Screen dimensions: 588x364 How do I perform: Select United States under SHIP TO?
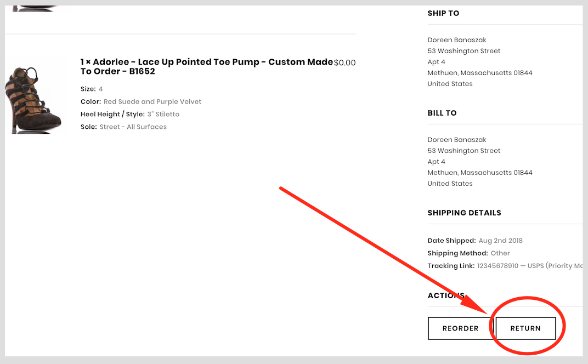pos(450,84)
